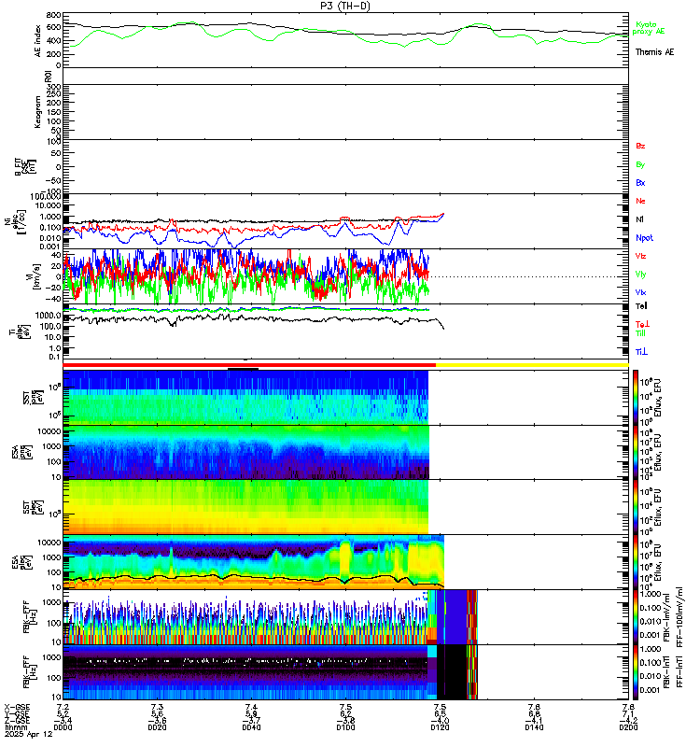Click the red segment of the status bar
700x747 pixels.
click(x=249, y=365)
